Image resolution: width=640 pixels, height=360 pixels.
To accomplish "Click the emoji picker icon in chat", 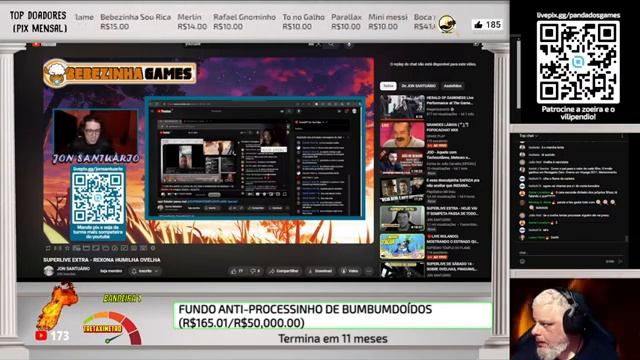I will click(522, 261).
